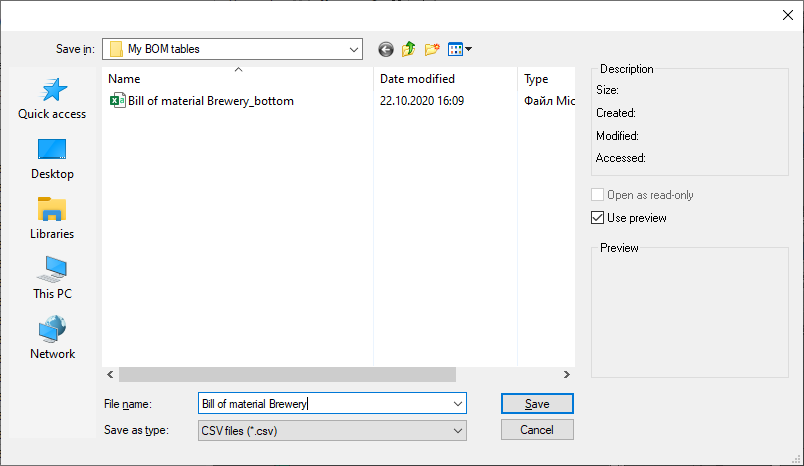
Task: Open the Network location
Action: pos(52,338)
